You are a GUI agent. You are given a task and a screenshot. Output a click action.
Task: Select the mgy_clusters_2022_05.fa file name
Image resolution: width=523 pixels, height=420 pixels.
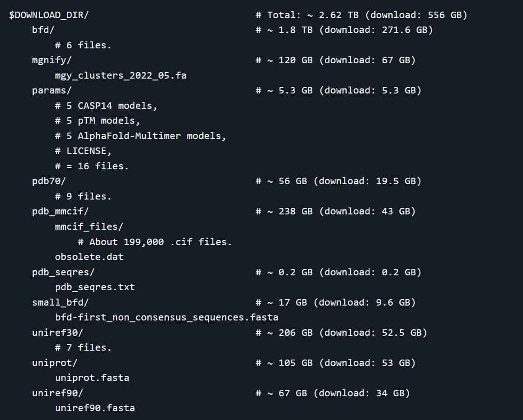point(120,75)
